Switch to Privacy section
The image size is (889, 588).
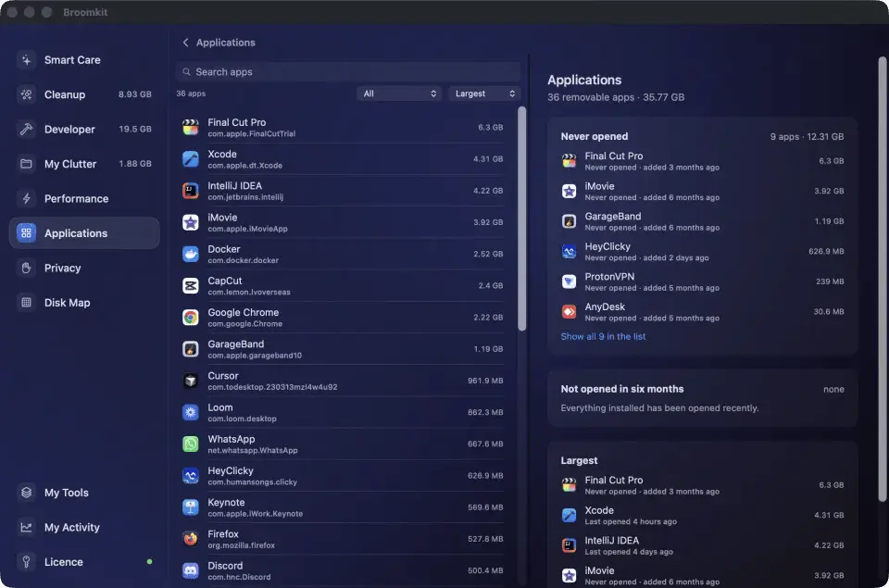tap(84, 268)
